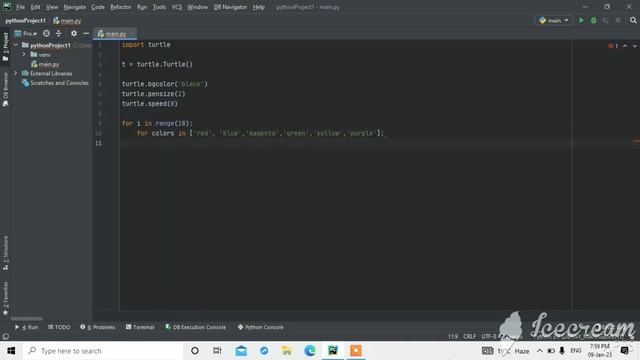Screen dimensions: 640x360
Task: Click the Windows taskbar search box
Action: pos(103,351)
